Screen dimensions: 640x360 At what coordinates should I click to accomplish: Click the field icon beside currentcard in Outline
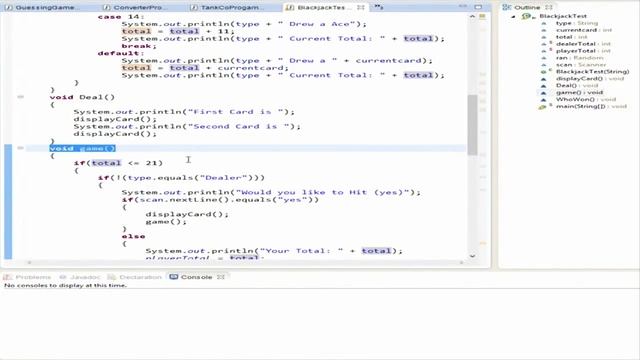(544, 30)
